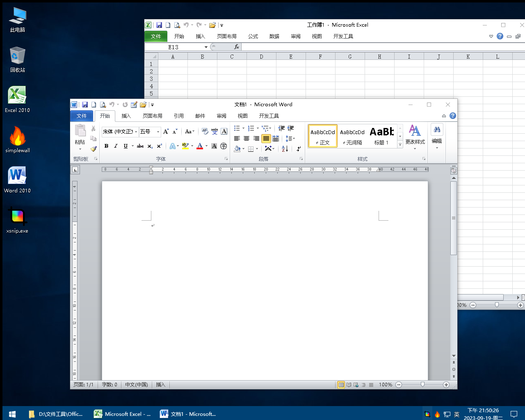Switch to Excel's 数据 tab
525x420 pixels.
274,37
